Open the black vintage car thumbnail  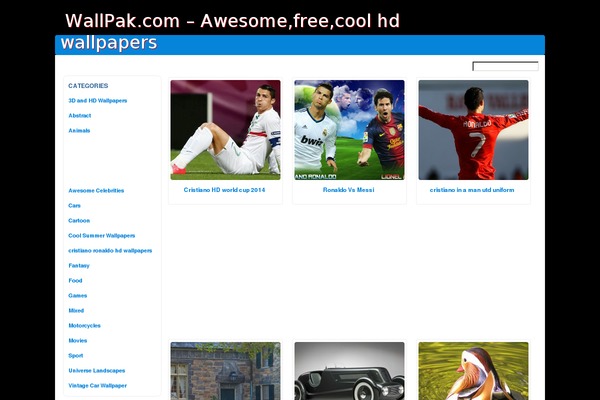click(x=349, y=371)
